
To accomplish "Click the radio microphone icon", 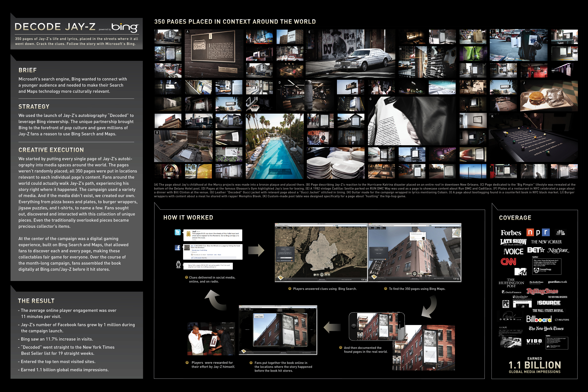I will click(x=178, y=264).
